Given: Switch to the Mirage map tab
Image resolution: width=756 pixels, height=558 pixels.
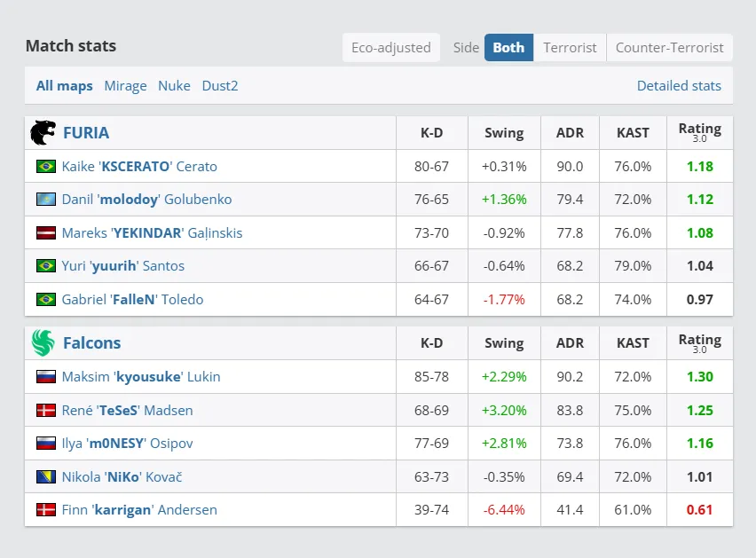Looking at the screenshot, I should click(x=125, y=86).
